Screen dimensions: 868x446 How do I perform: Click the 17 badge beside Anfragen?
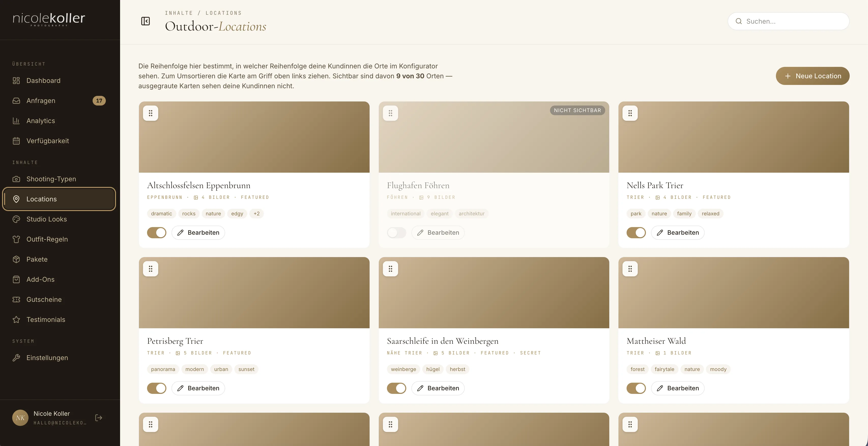pyautogui.click(x=99, y=101)
